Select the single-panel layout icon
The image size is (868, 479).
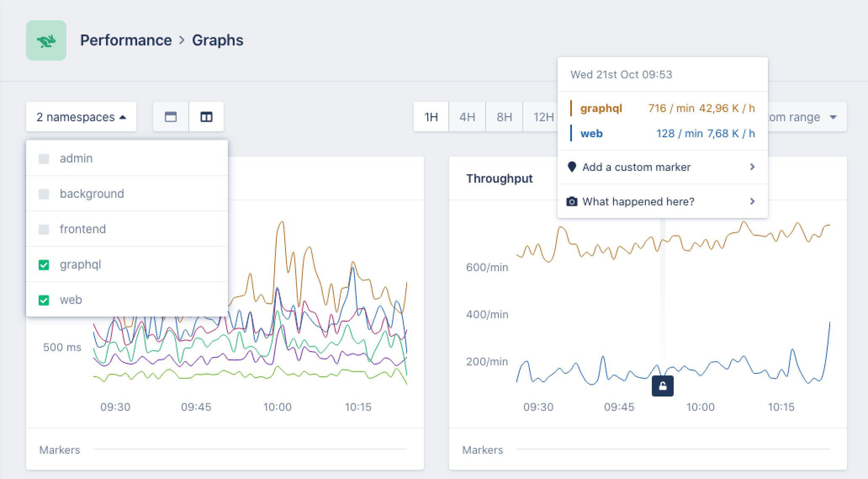pyautogui.click(x=170, y=117)
